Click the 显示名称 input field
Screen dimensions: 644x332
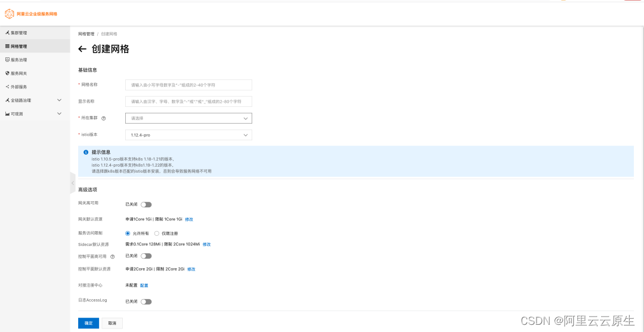click(188, 101)
